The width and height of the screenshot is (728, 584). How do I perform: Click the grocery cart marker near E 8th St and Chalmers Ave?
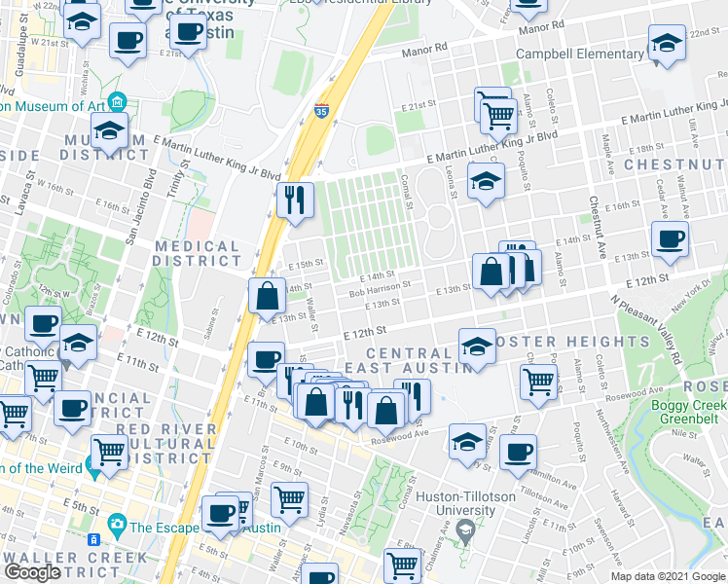tap(403, 566)
